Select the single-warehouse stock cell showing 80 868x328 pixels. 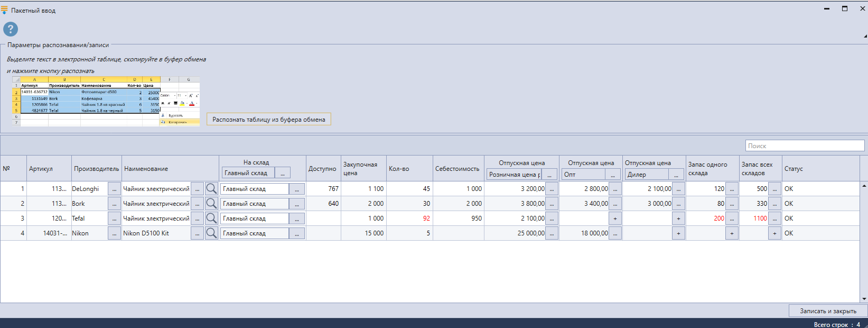point(706,204)
